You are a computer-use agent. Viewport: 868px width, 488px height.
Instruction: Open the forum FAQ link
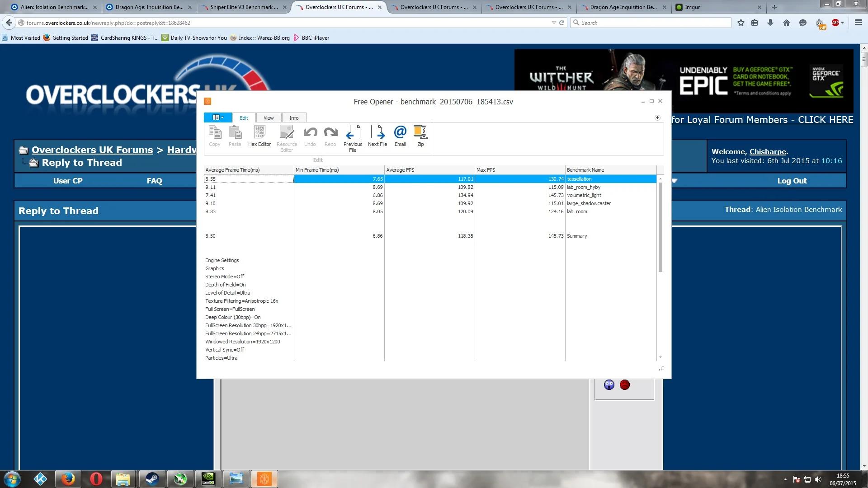coord(154,181)
